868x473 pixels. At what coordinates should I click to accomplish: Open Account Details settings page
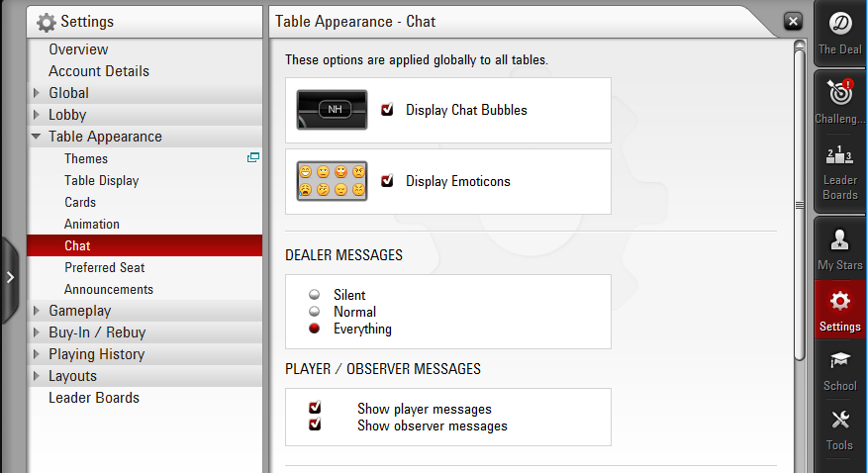[99, 71]
